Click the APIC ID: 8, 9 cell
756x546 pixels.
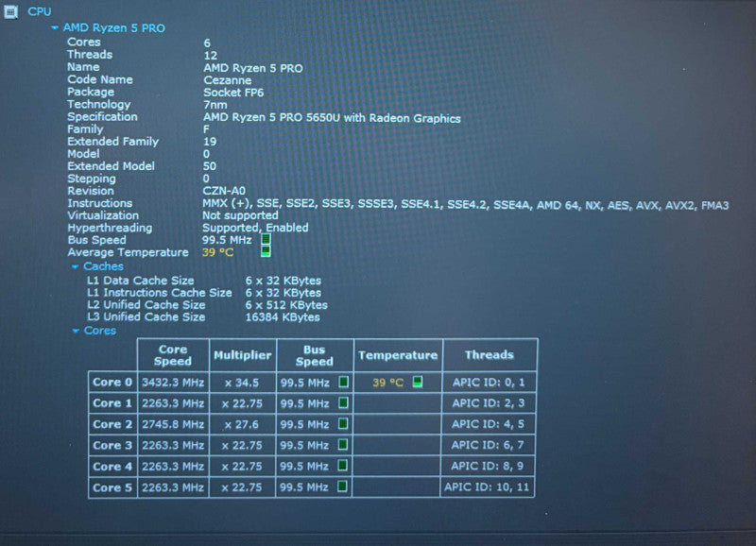coord(487,466)
